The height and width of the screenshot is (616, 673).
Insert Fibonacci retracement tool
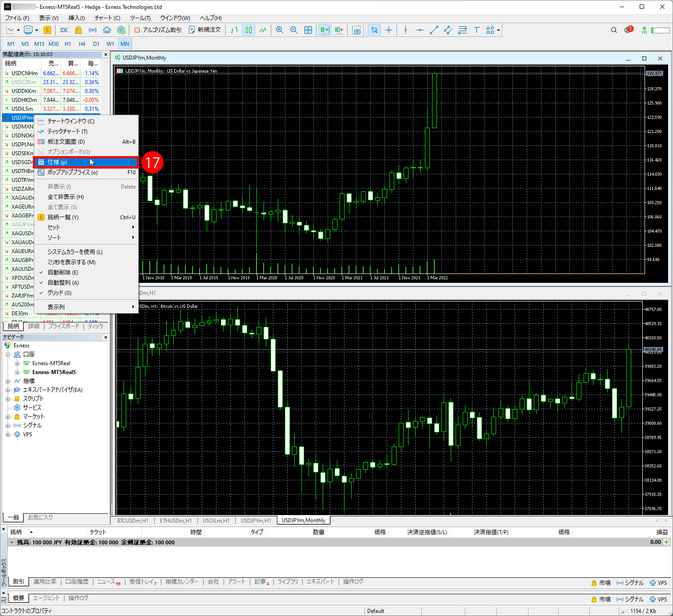462,30
